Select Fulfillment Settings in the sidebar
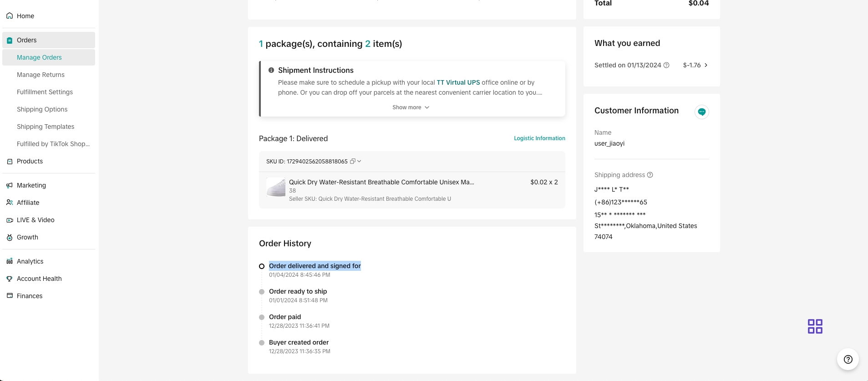868x381 pixels. pyautogui.click(x=45, y=92)
